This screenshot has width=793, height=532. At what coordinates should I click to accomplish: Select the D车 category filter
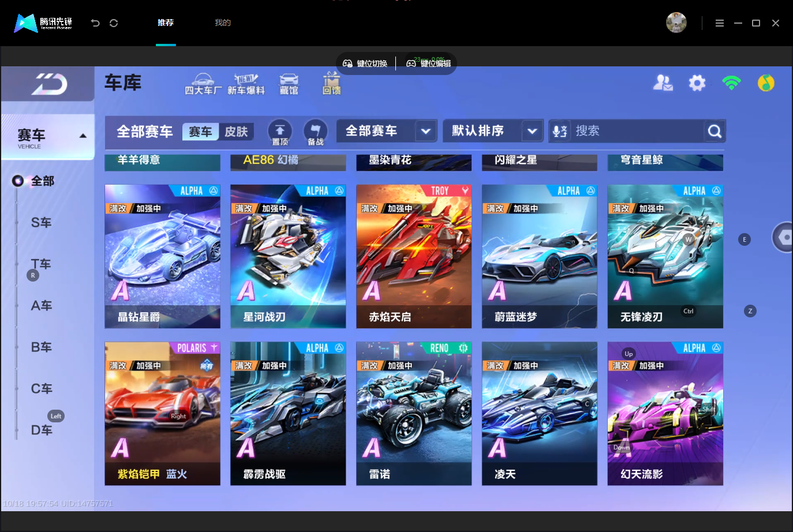[41, 430]
